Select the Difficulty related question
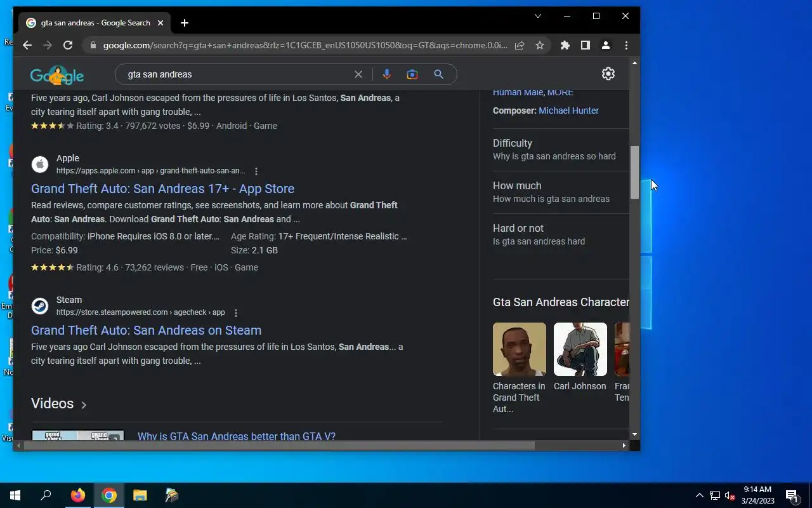 [561, 149]
